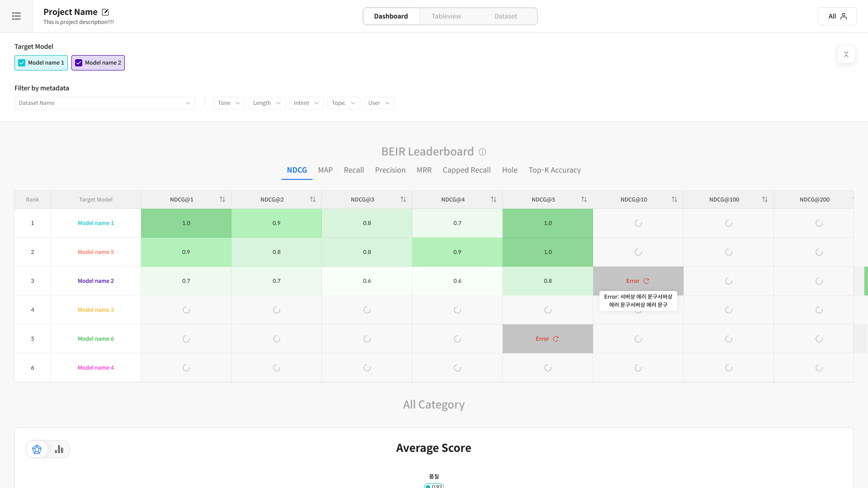This screenshot has height=488, width=868.
Task: Open the Dataset Name dropdown
Action: pos(104,103)
